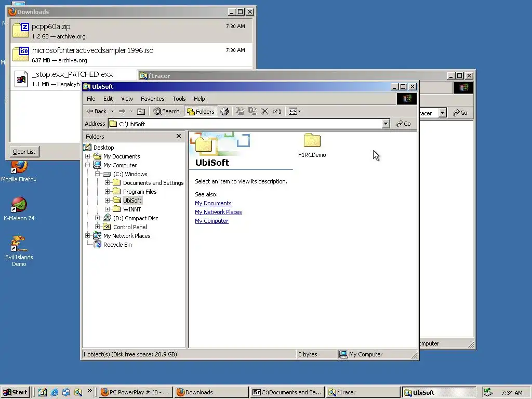This screenshot has width=532, height=399.
Task: Expand the UbiSoft tree node
Action: click(x=107, y=201)
